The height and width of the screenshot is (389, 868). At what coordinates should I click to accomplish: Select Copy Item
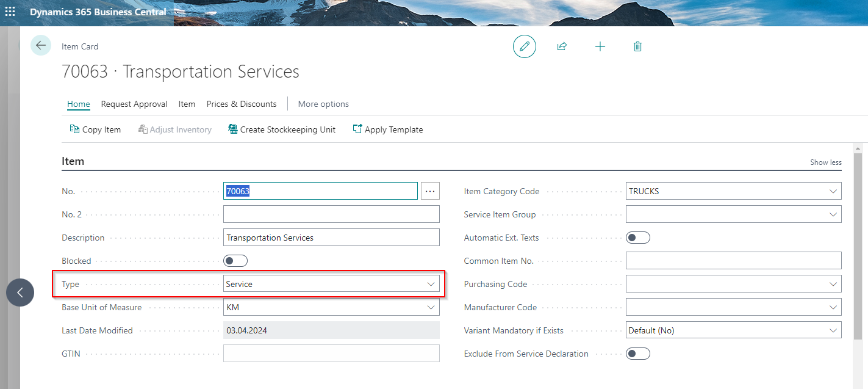(95, 129)
